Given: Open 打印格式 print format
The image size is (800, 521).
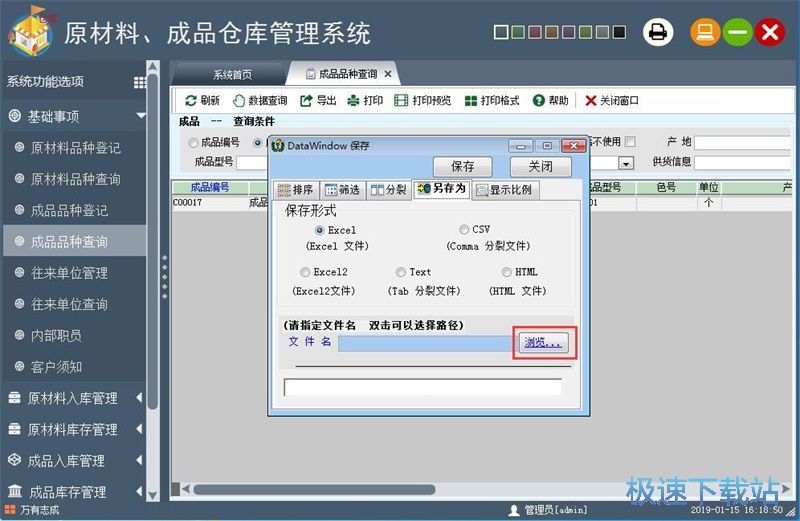Looking at the screenshot, I should [x=492, y=101].
